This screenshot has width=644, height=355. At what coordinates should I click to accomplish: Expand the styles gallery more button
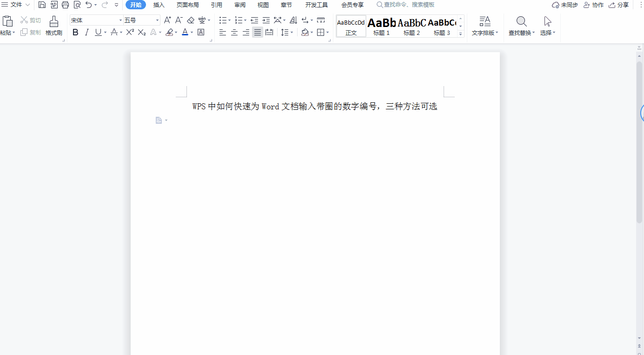(461, 33)
